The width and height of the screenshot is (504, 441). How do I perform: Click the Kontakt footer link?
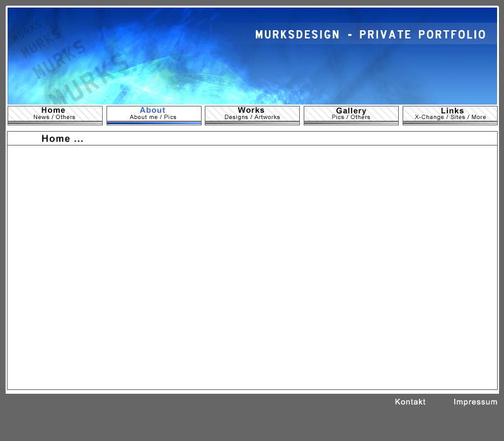410,402
